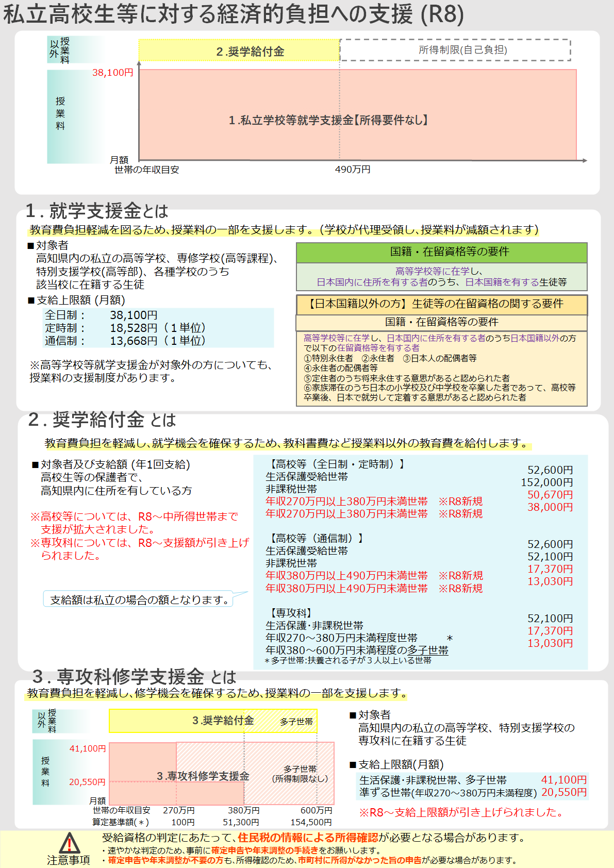Click the row 生活保護·非課税世帯、多子世帯 in section 3
The image size is (614, 868).
coord(472,780)
